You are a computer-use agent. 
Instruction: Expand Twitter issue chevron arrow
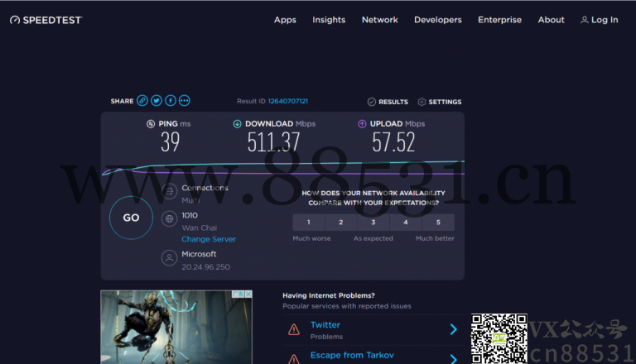[x=454, y=329]
